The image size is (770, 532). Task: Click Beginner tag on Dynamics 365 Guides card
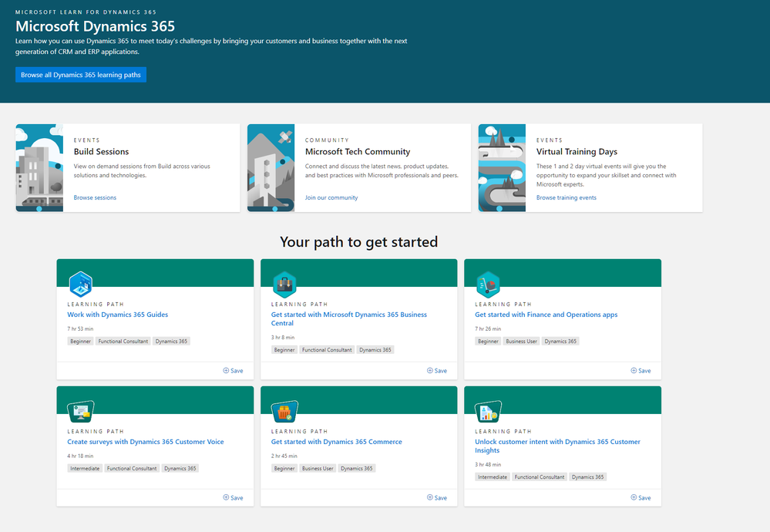coord(80,341)
